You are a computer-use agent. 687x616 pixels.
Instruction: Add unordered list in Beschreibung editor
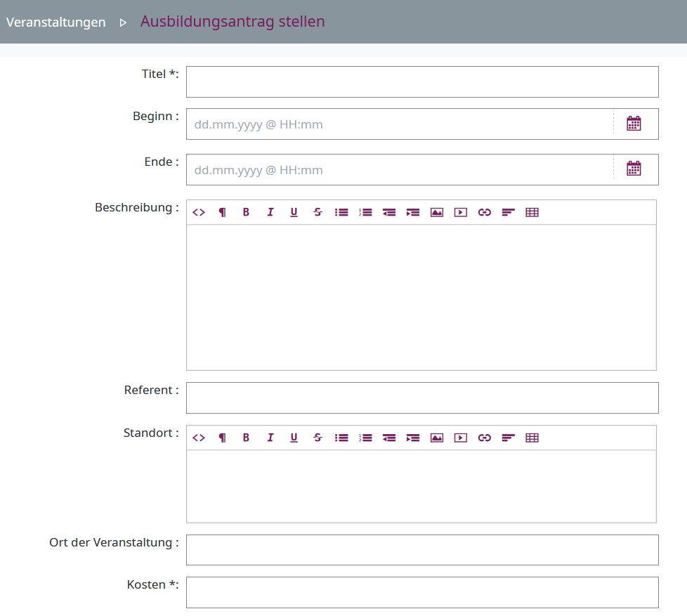[x=341, y=212]
